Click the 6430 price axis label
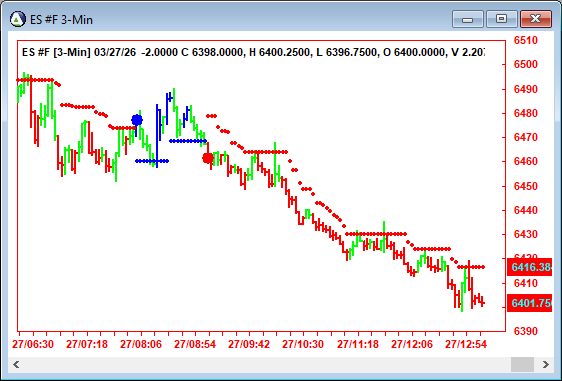 [x=526, y=234]
